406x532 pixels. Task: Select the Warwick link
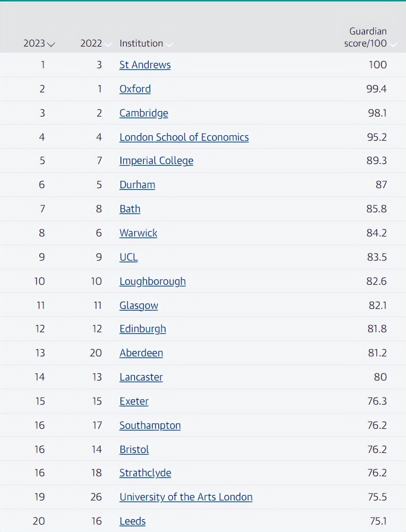pos(138,233)
